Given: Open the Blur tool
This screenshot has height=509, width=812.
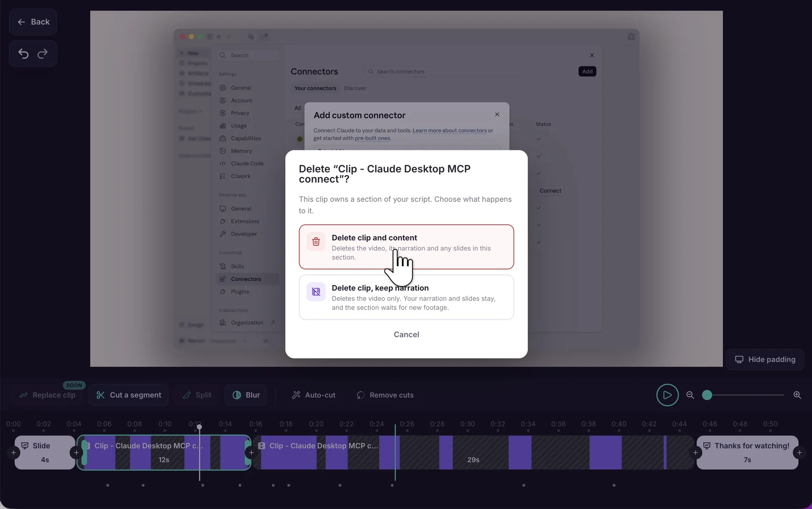Looking at the screenshot, I should tap(246, 395).
